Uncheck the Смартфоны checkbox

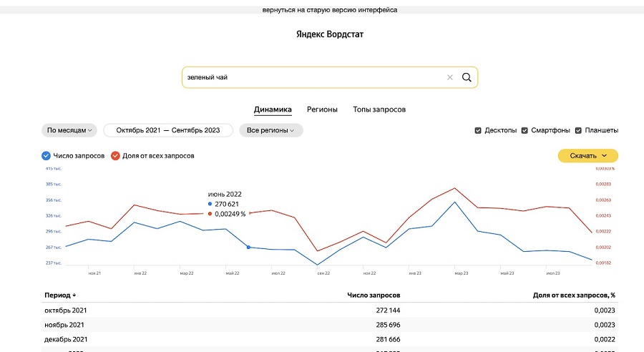click(525, 130)
